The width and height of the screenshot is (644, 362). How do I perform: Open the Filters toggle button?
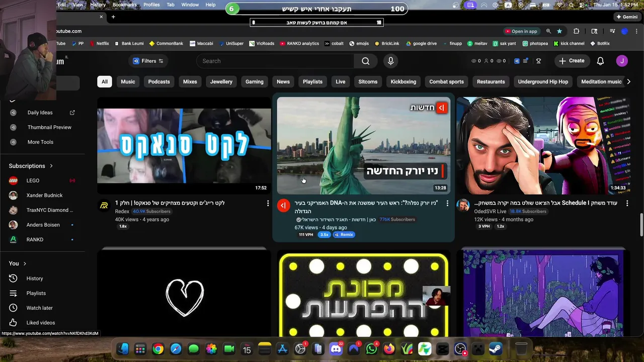tap(148, 61)
